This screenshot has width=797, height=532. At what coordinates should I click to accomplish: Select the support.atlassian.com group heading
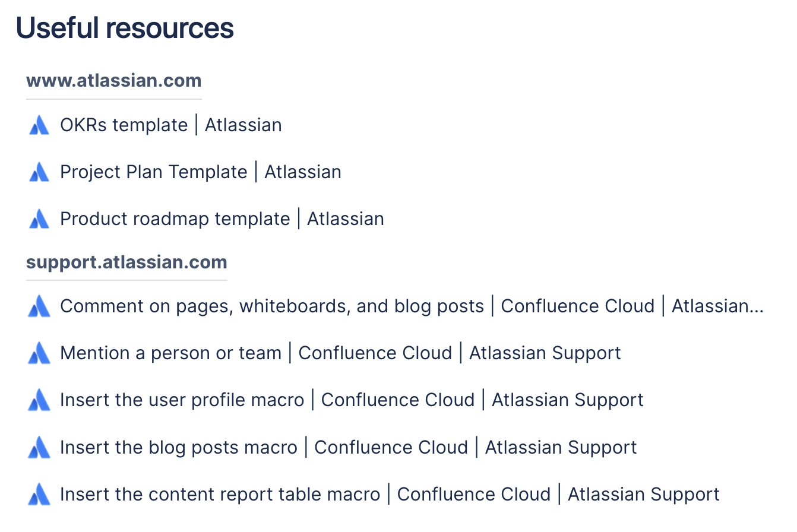(x=126, y=262)
